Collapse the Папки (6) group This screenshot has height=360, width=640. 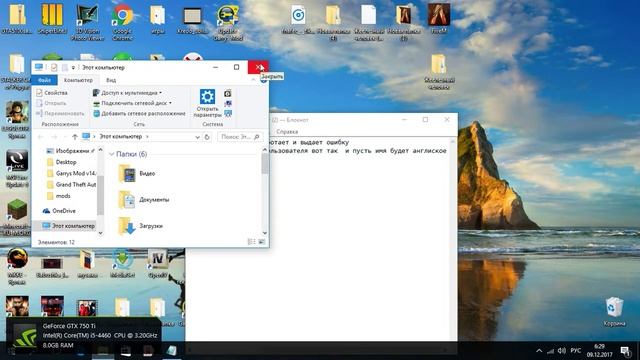pyautogui.click(x=111, y=154)
